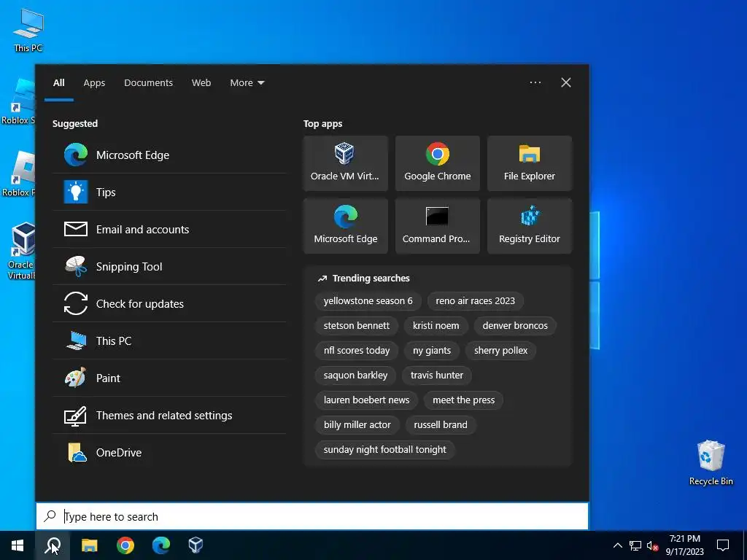Search trending lauren boebert news

coord(366,400)
